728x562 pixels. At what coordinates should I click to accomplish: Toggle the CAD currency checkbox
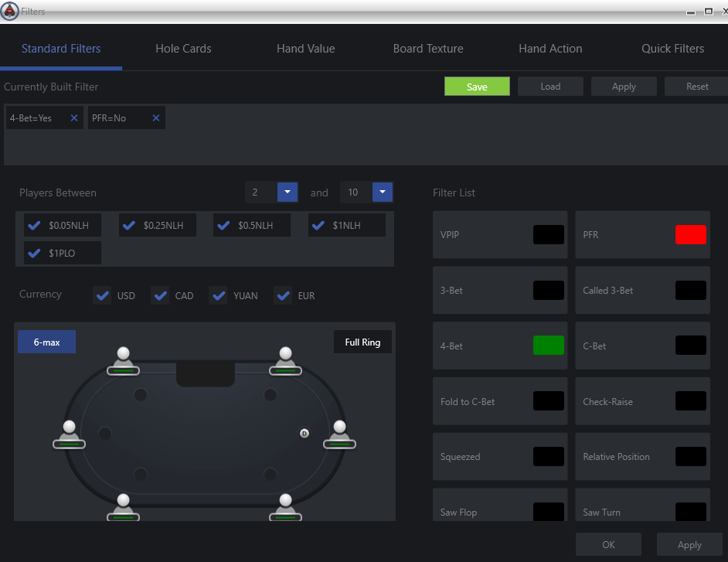point(160,295)
